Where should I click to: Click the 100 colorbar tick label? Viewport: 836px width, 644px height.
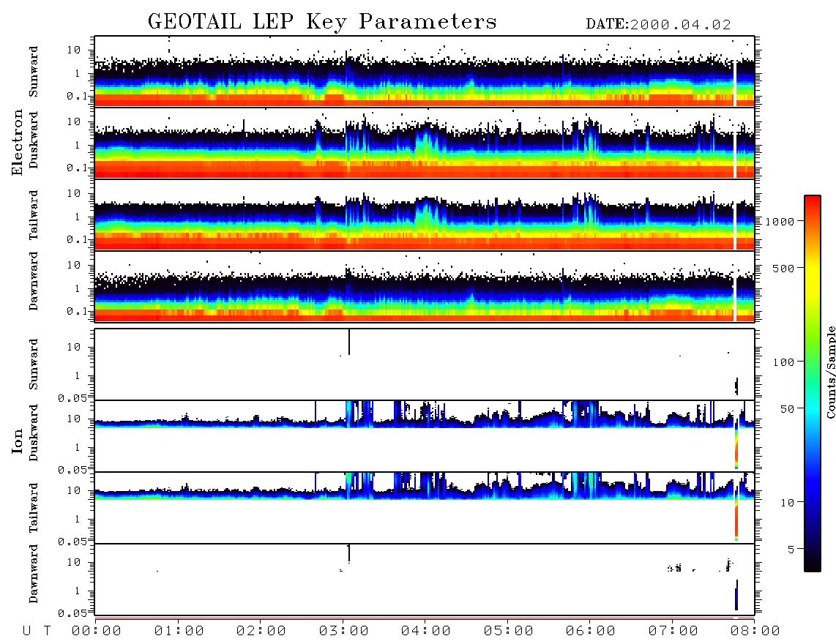784,362
